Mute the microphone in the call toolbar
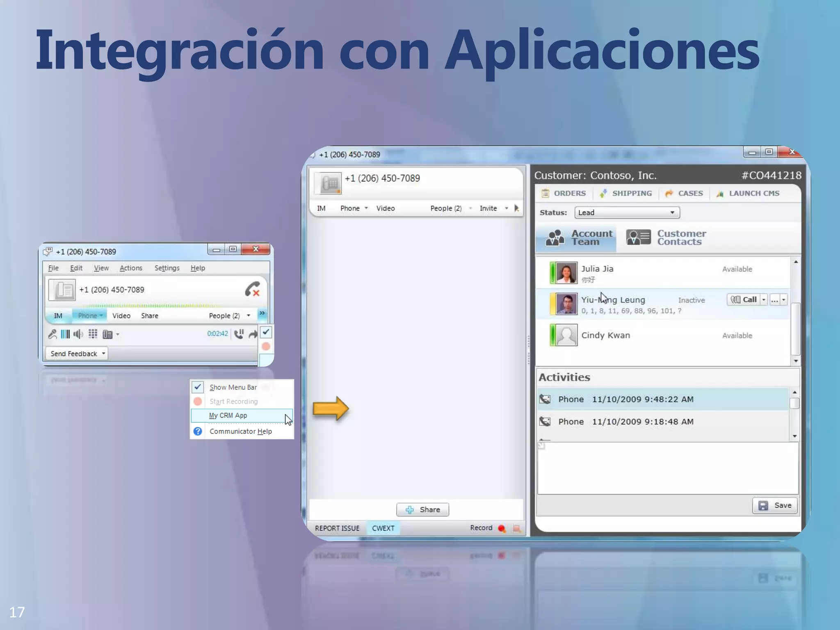 (52, 334)
